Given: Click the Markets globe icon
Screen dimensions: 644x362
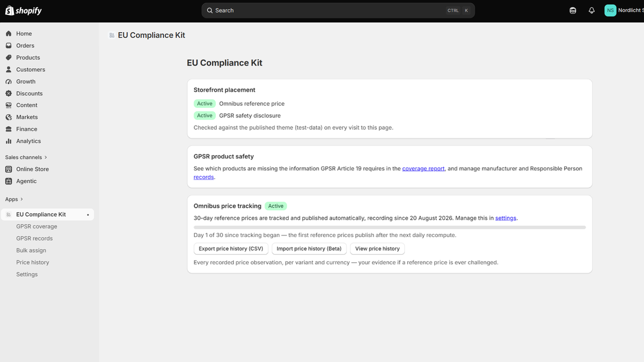Looking at the screenshot, I should pyautogui.click(x=9, y=117).
